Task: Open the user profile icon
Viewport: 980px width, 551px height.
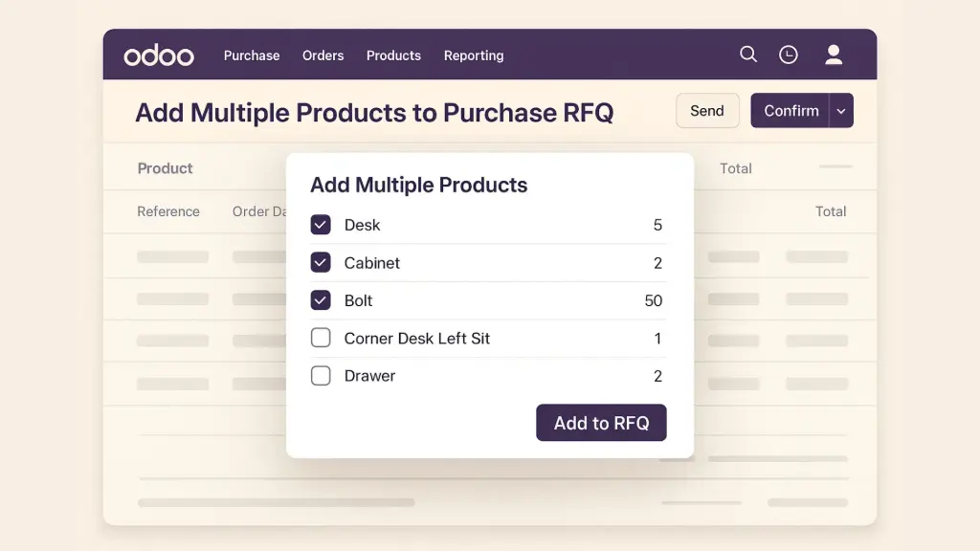Action: pos(834,55)
